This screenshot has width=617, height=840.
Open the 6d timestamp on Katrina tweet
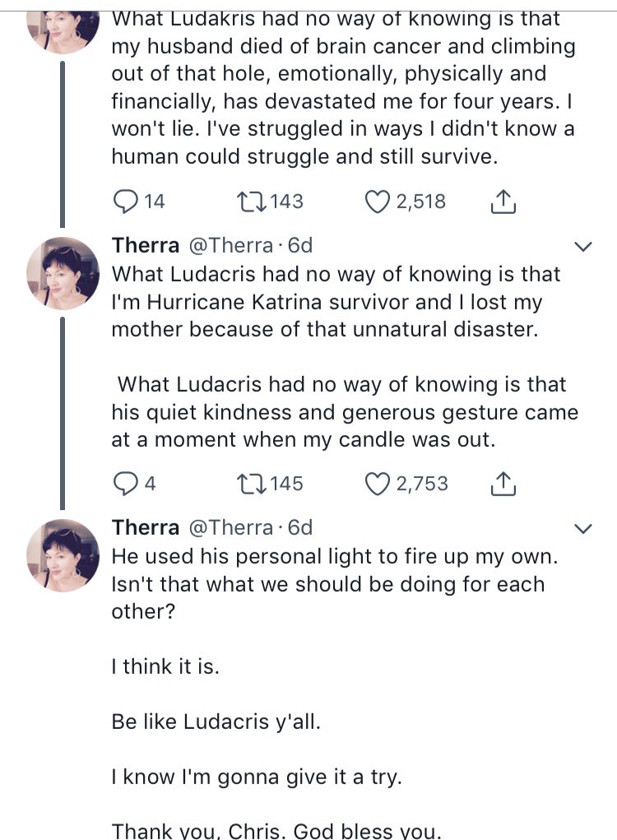pos(300,245)
